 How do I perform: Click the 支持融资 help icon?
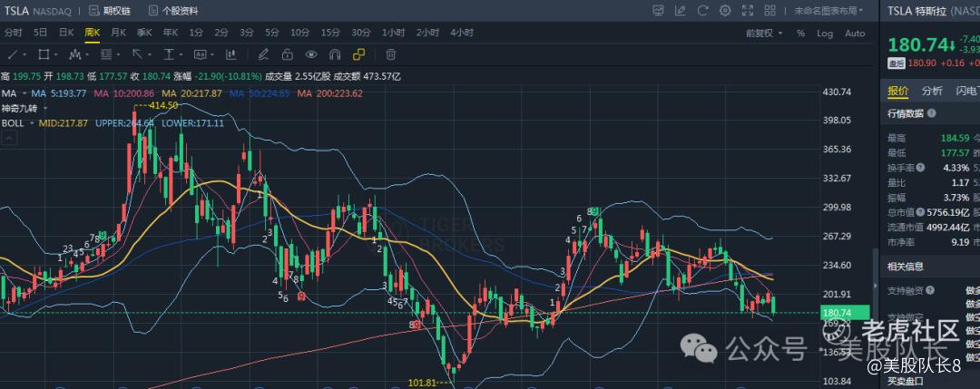point(931,290)
